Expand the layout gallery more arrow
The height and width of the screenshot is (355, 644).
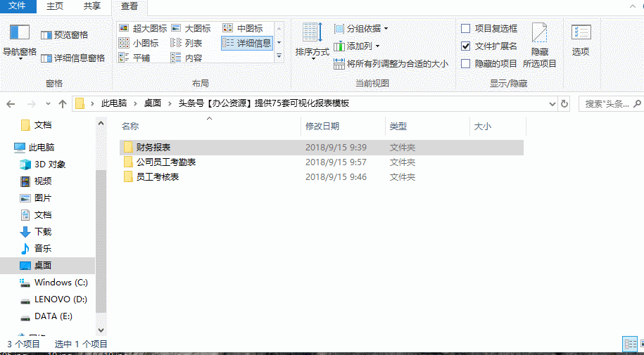279,56
